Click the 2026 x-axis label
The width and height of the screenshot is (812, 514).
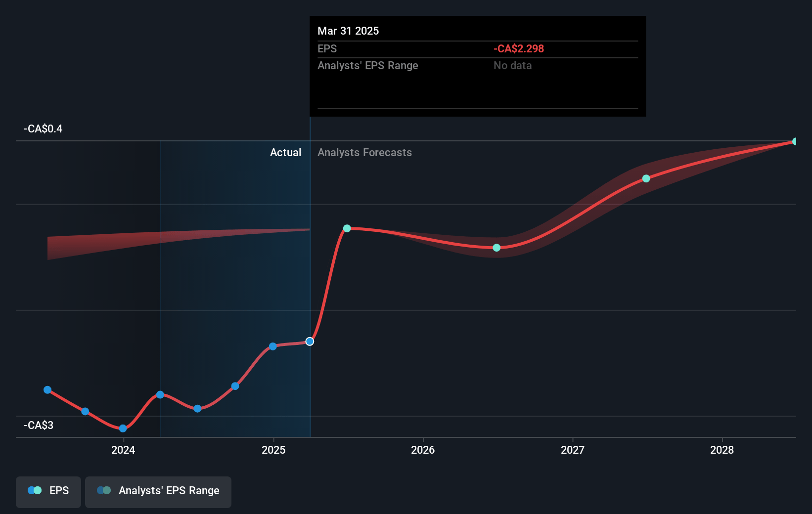click(x=423, y=450)
